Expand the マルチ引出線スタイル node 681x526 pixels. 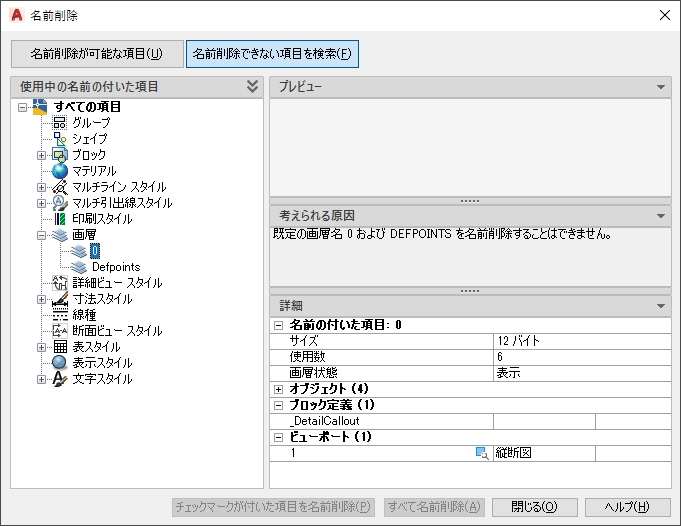pyautogui.click(x=41, y=203)
